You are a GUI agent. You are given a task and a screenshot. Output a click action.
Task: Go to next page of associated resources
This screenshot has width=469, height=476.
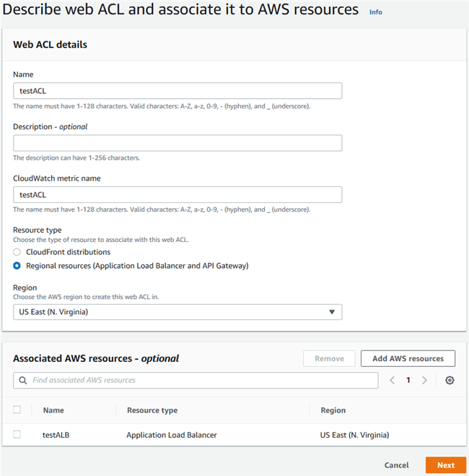424,381
